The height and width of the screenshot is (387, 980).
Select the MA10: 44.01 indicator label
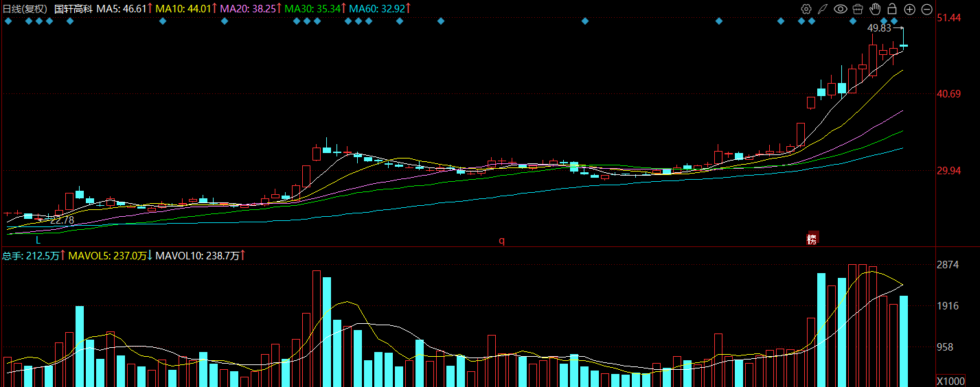(182, 9)
